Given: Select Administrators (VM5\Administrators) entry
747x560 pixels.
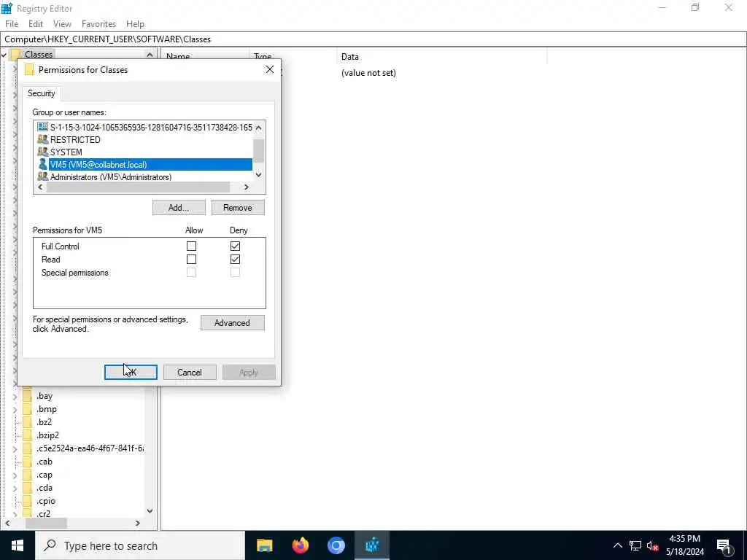Looking at the screenshot, I should (x=111, y=177).
